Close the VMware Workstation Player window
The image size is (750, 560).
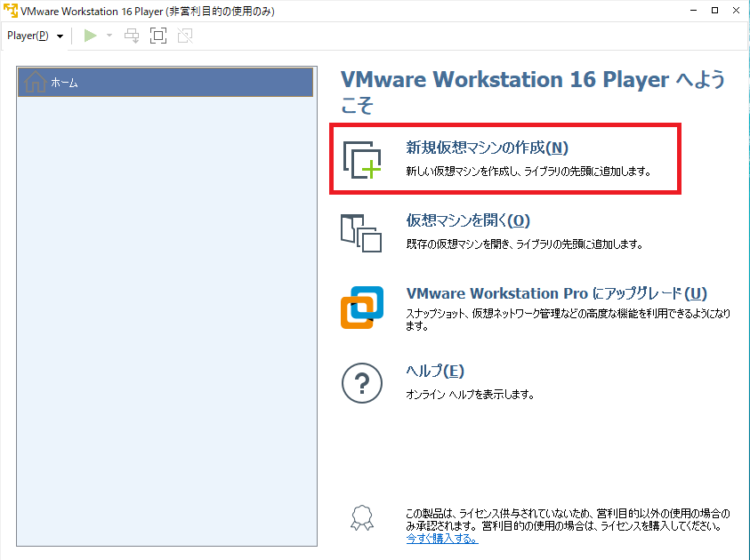click(736, 11)
